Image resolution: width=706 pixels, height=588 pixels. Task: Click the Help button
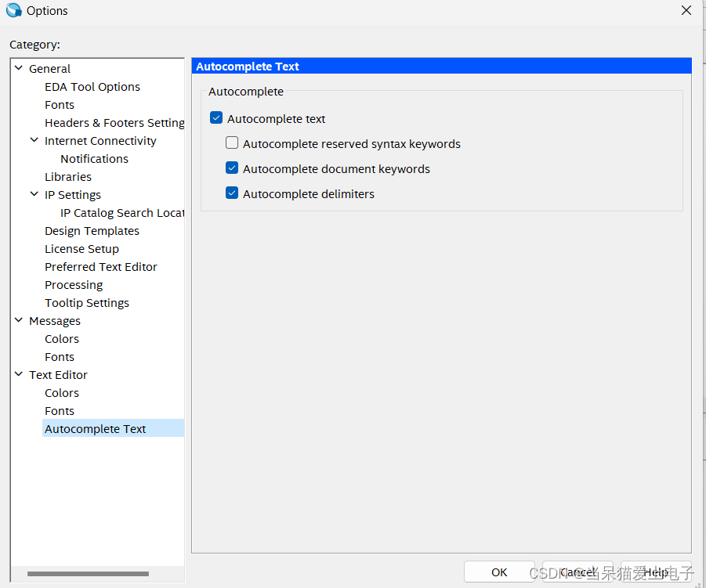pyautogui.click(x=656, y=572)
